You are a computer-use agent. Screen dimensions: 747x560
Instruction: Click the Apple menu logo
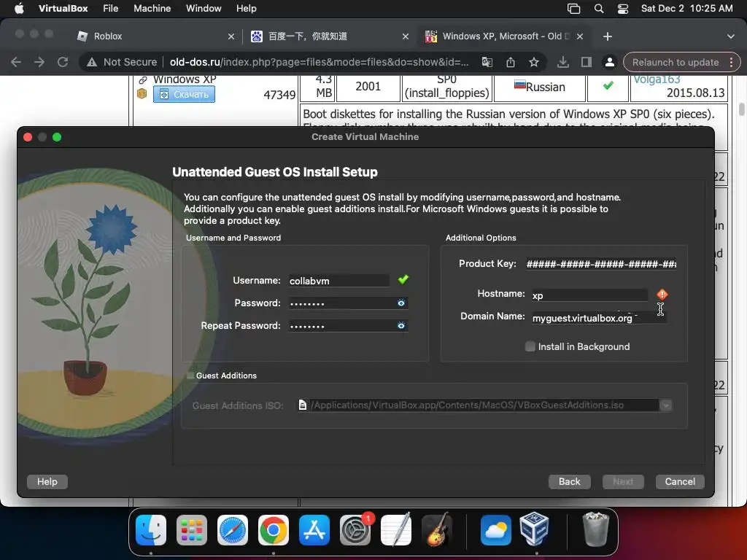19,9
